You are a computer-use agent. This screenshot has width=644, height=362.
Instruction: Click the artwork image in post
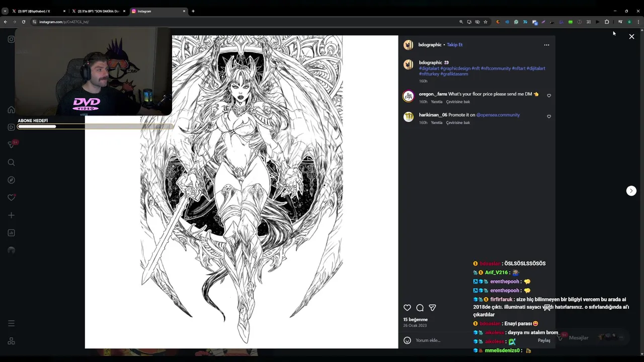(242, 192)
